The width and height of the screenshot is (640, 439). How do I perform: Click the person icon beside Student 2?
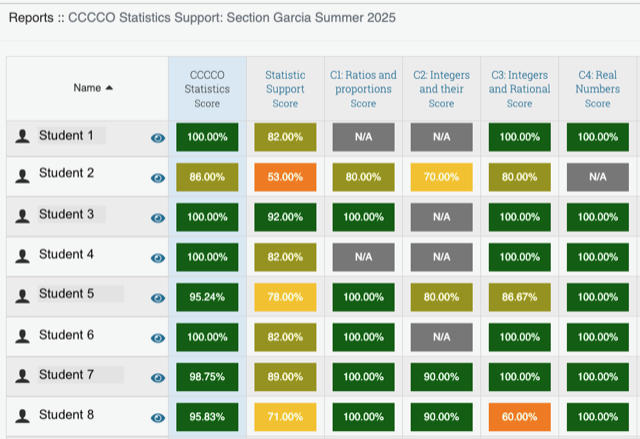[x=23, y=175]
